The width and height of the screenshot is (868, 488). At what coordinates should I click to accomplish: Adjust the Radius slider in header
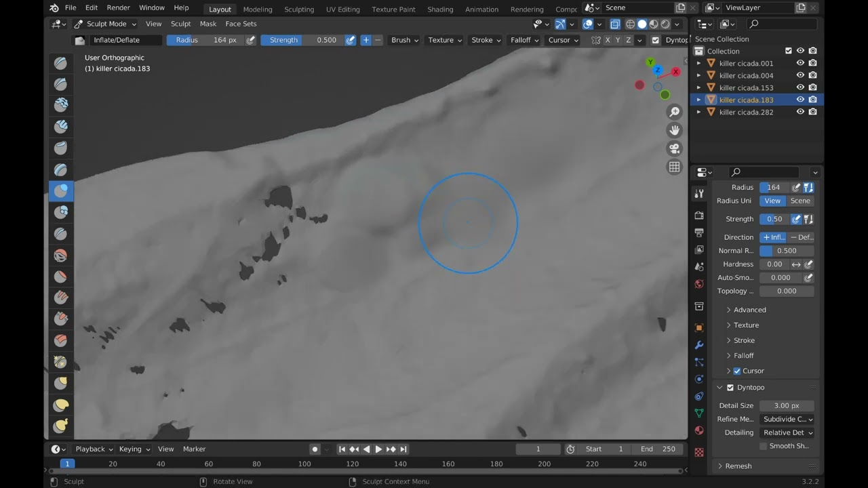tap(205, 40)
